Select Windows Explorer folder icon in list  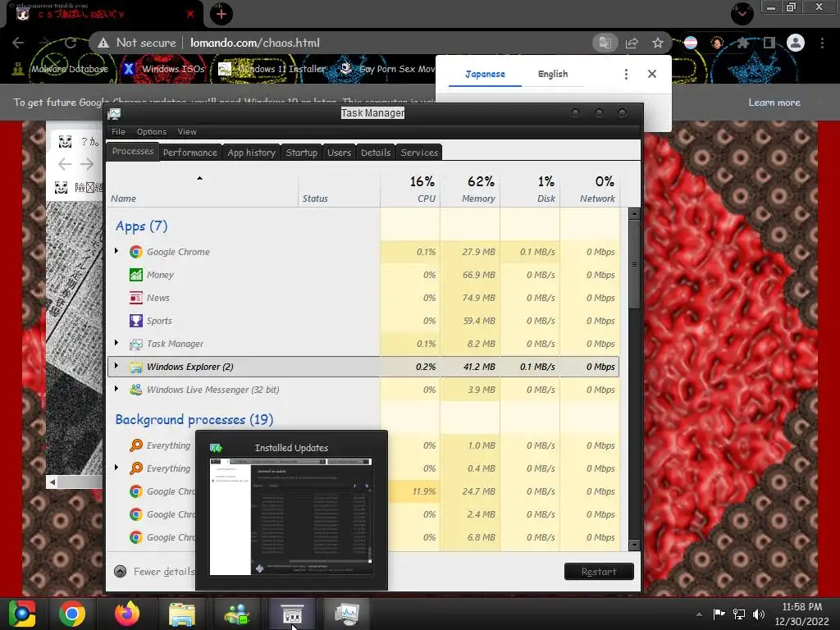(x=136, y=367)
